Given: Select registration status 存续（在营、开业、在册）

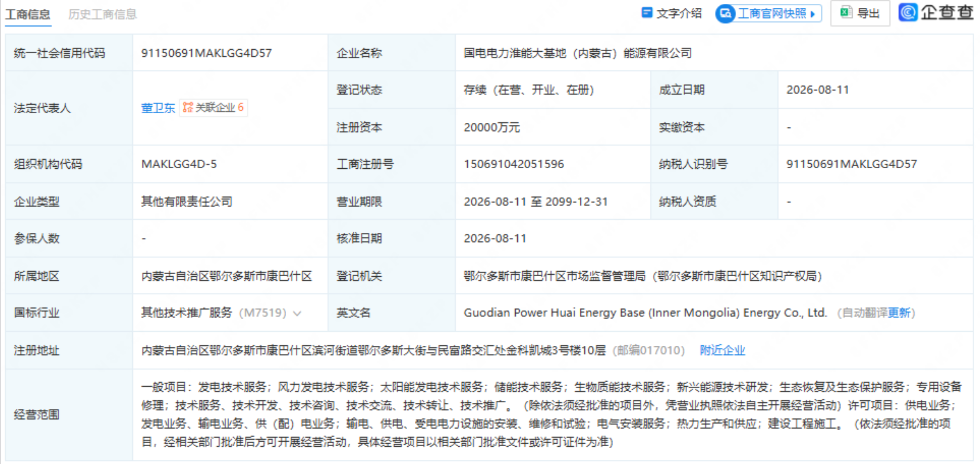Looking at the screenshot, I should tap(529, 90).
